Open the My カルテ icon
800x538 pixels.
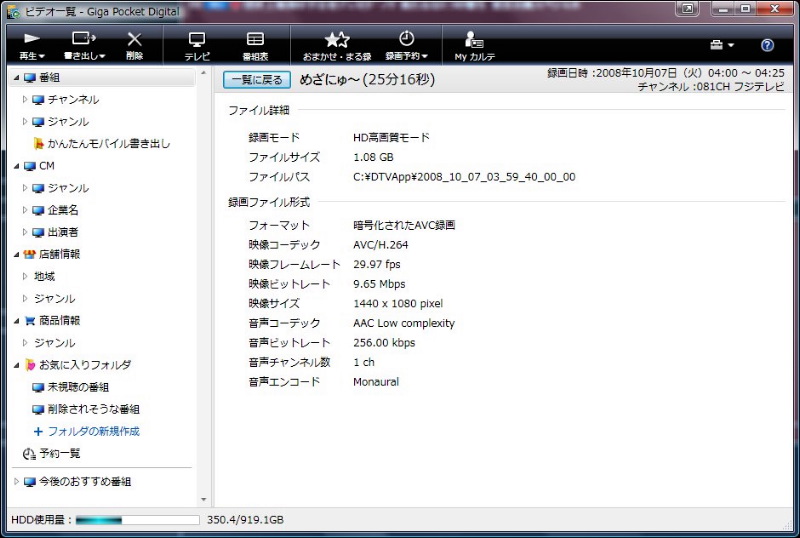pyautogui.click(x=474, y=40)
